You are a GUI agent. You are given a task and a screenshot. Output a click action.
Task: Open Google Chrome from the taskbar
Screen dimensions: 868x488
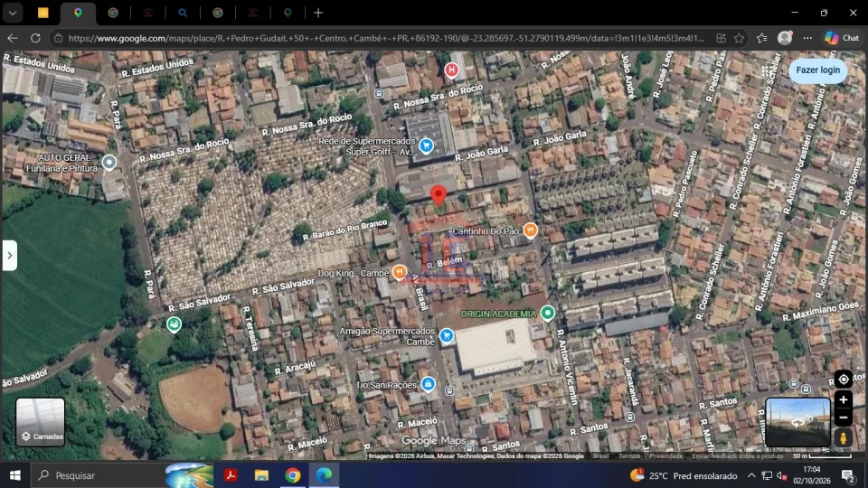293,475
